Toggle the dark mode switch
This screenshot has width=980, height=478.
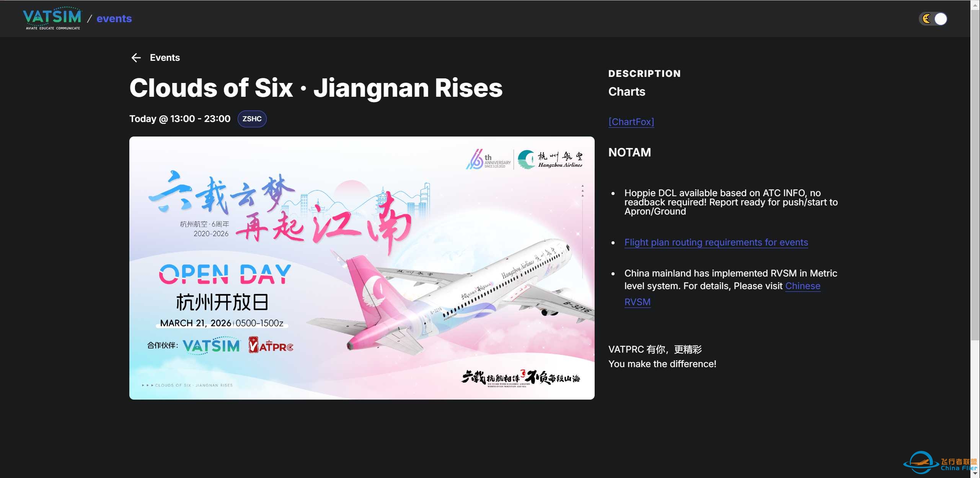point(933,19)
